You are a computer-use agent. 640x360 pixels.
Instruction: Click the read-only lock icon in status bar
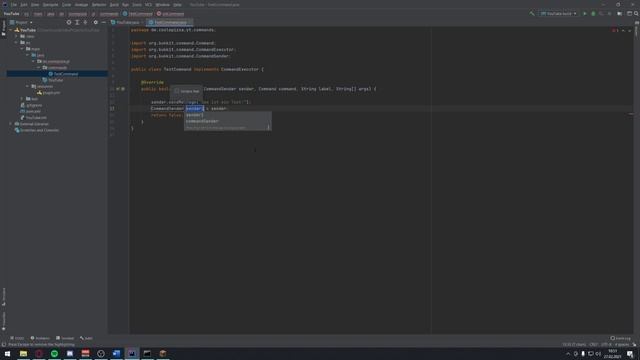(634, 344)
